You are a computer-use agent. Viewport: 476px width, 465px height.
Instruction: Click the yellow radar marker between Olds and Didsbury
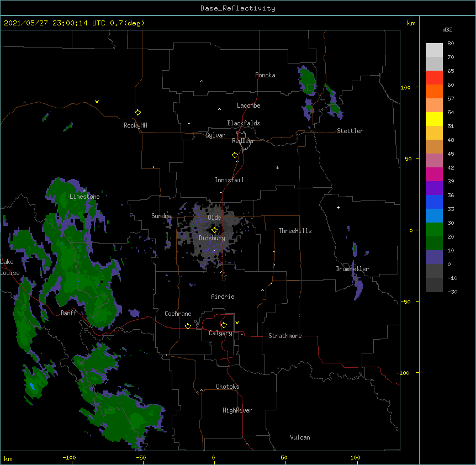tap(214, 230)
